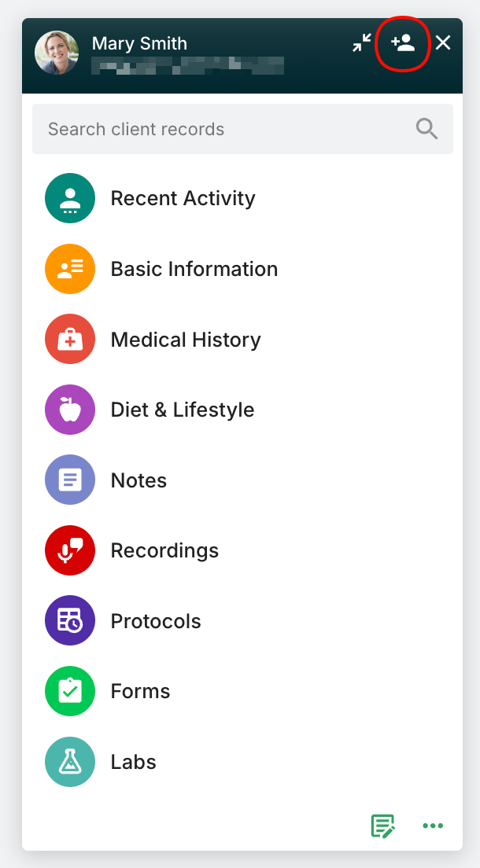Click Mary Smith's profile photo

[x=57, y=53]
